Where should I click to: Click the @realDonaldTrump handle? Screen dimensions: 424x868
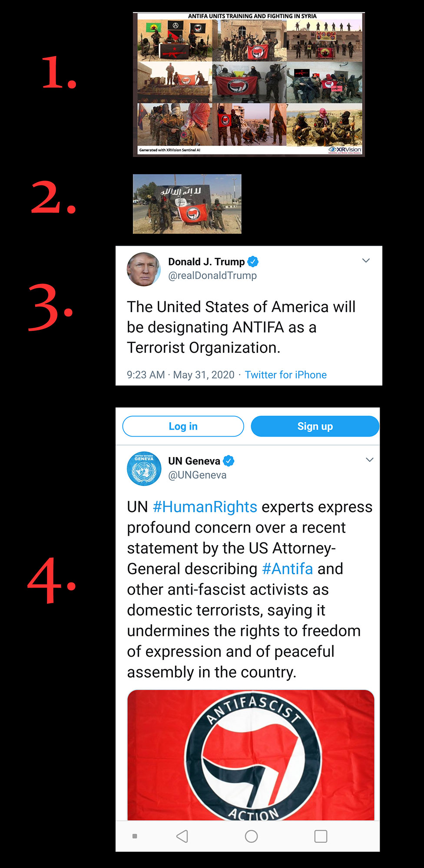pos(212,276)
